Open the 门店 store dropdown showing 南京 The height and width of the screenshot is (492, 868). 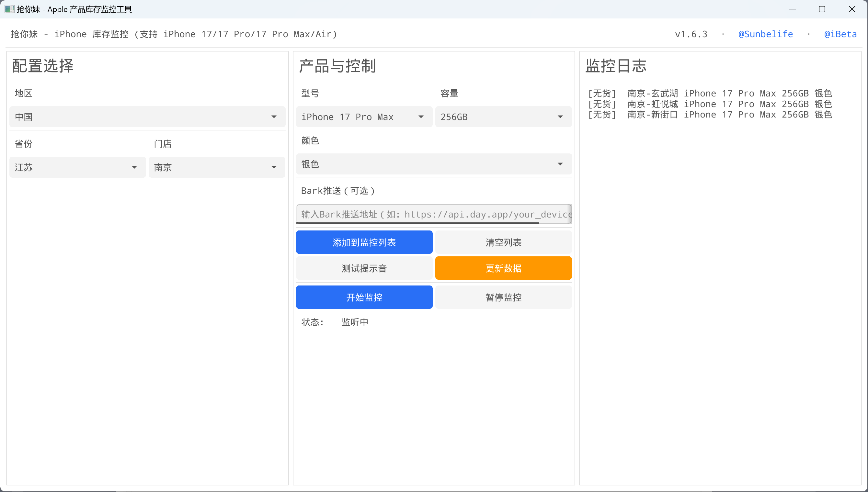point(217,167)
